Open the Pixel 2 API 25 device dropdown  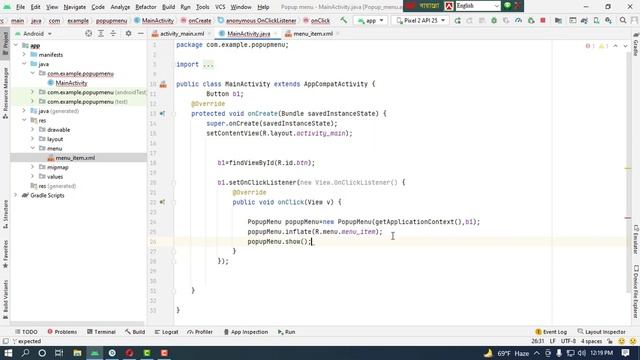[x=421, y=20]
